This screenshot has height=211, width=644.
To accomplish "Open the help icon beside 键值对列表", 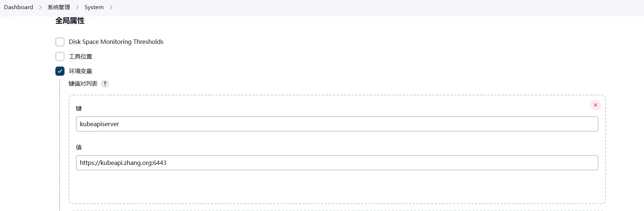I will [x=105, y=84].
